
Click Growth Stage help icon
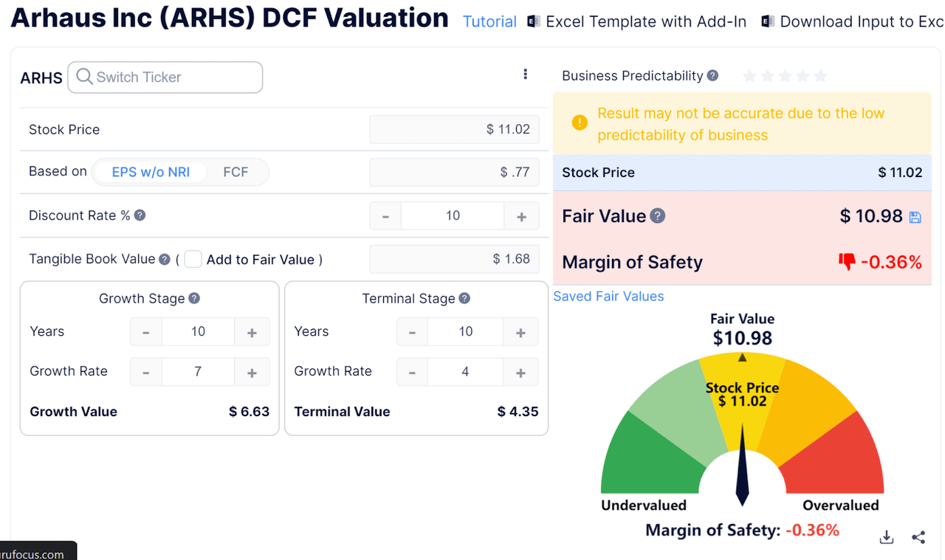(x=194, y=298)
